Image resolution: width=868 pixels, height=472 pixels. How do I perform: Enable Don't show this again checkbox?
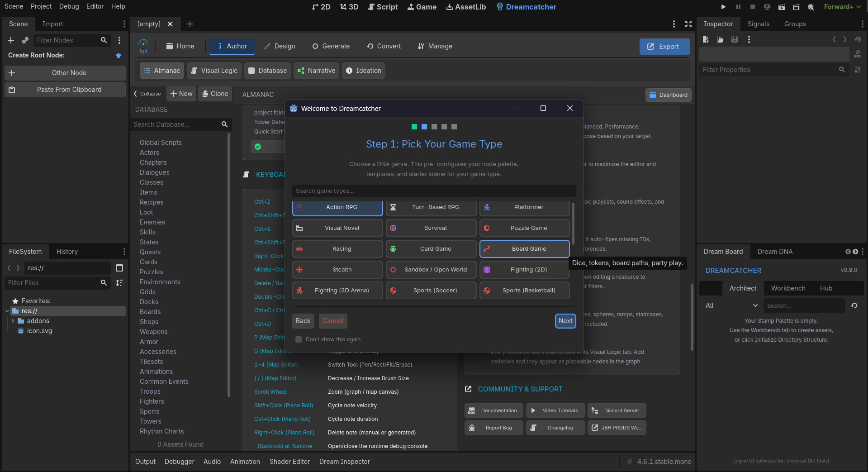coord(299,339)
